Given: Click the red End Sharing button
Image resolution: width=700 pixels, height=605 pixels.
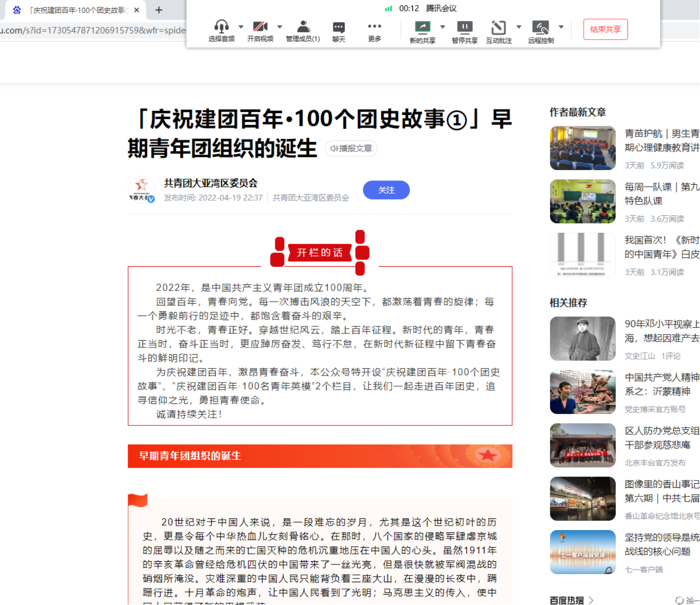Looking at the screenshot, I should click(605, 29).
